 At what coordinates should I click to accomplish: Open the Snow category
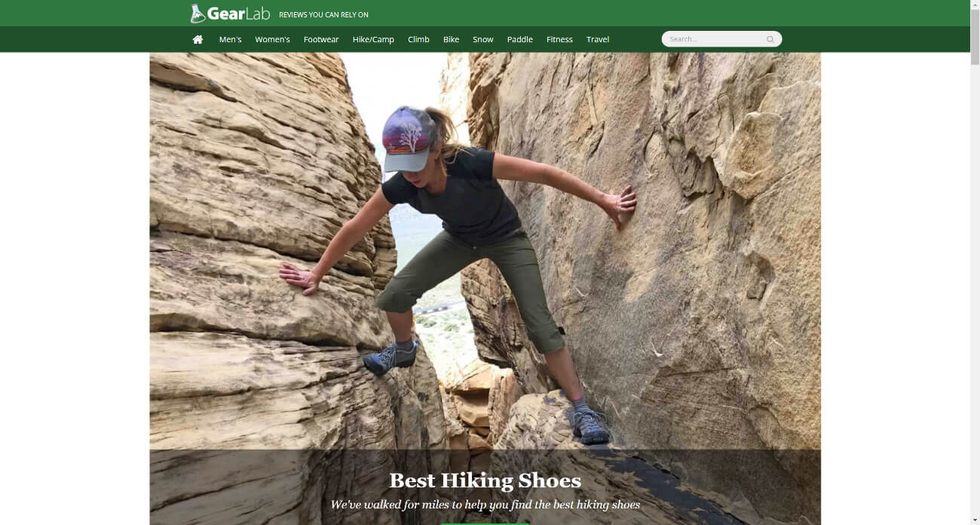[483, 39]
